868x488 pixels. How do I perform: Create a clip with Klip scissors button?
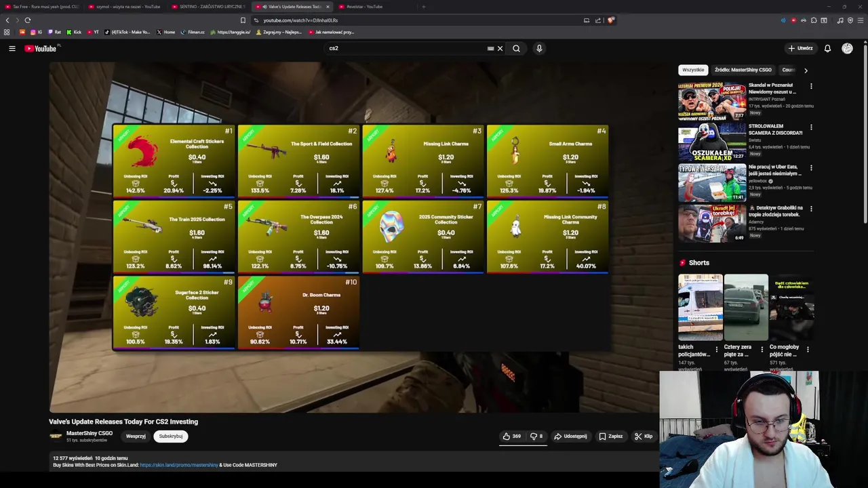click(x=643, y=436)
